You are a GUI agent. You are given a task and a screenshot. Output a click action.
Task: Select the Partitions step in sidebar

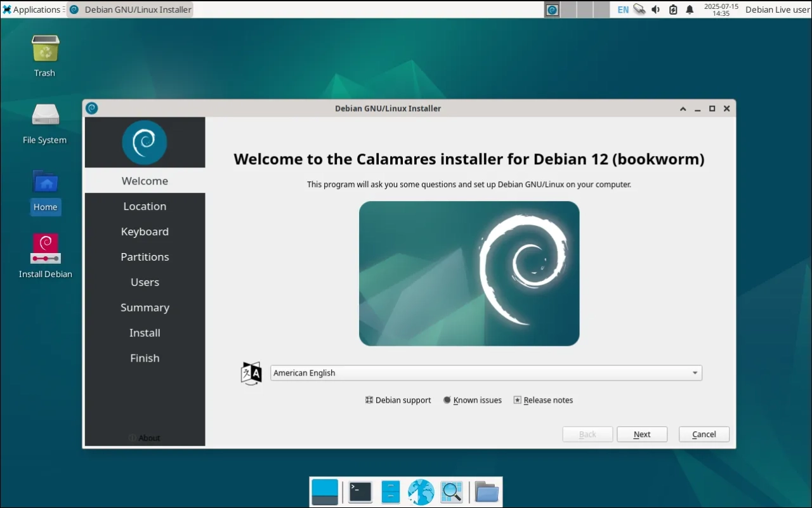[x=145, y=257]
